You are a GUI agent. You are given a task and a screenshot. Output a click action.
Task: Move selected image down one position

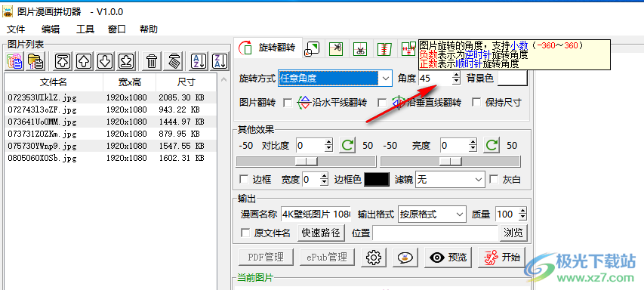105,61
